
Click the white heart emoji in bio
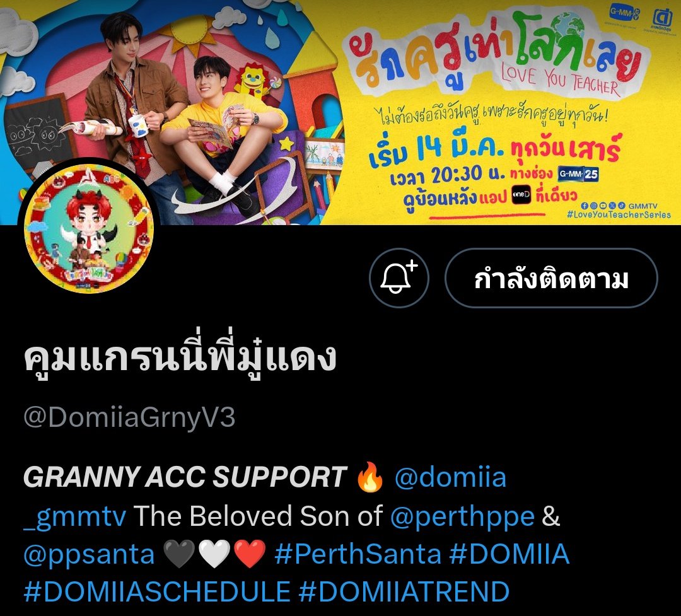click(x=214, y=554)
